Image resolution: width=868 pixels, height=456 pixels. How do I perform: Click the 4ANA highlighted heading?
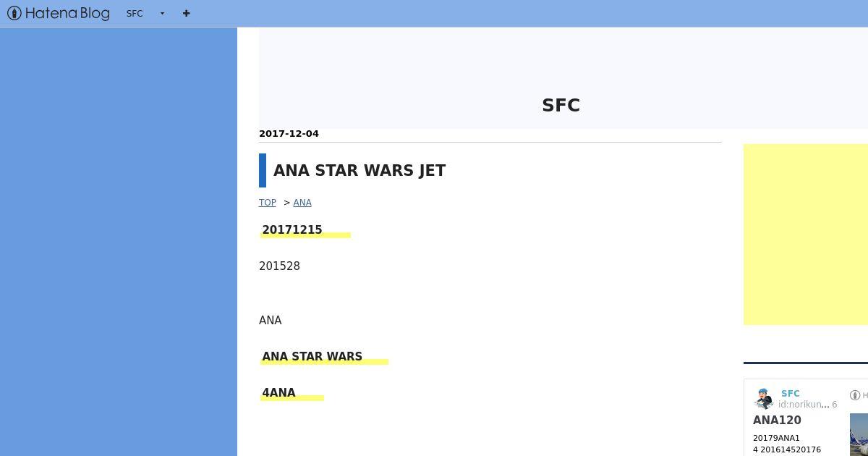279,393
